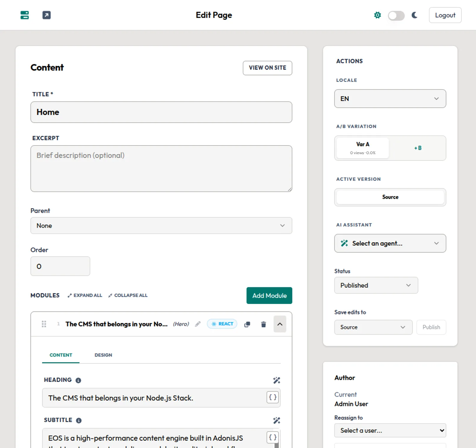Image resolution: width=476 pixels, height=448 pixels.
Task: Click the curly braces icon in Heading field
Action: click(x=273, y=397)
